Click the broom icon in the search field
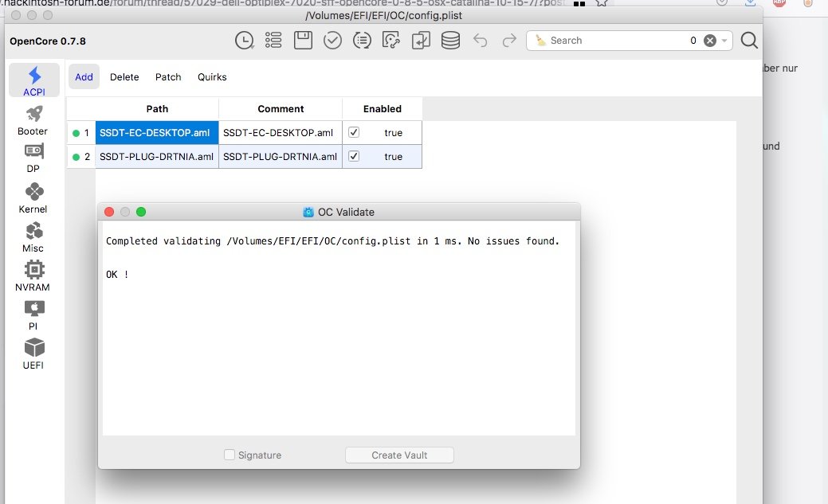This screenshot has width=828, height=504. pos(540,41)
